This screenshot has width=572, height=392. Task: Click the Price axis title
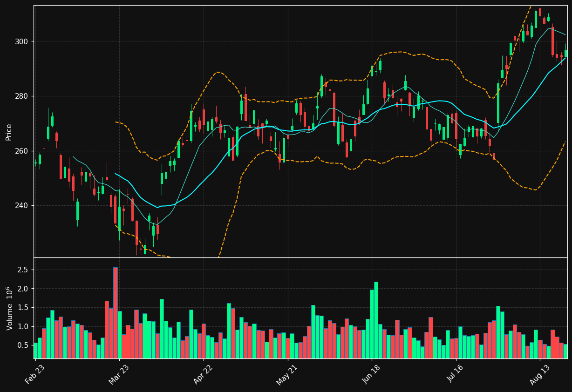click(x=9, y=132)
